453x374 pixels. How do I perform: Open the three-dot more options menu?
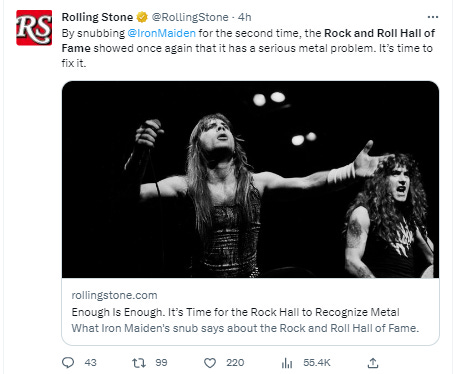(433, 17)
